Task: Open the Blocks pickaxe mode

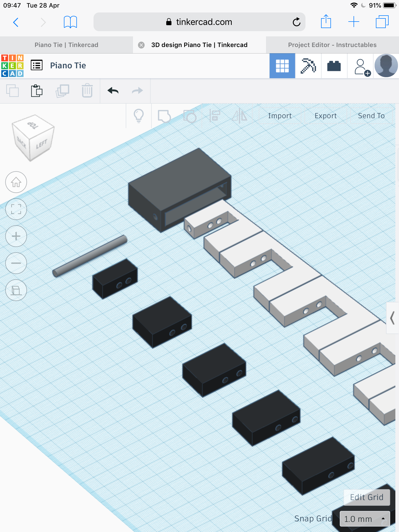Action: [308, 66]
